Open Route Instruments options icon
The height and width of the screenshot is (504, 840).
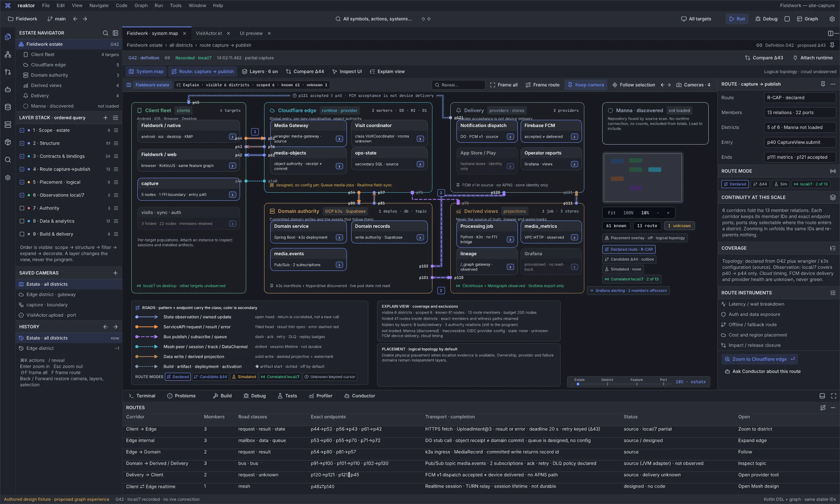[833, 293]
